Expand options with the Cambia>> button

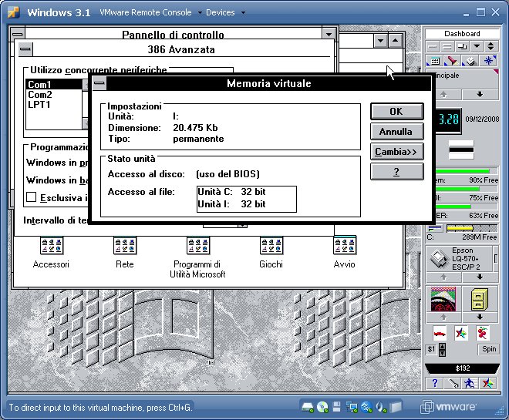(396, 152)
